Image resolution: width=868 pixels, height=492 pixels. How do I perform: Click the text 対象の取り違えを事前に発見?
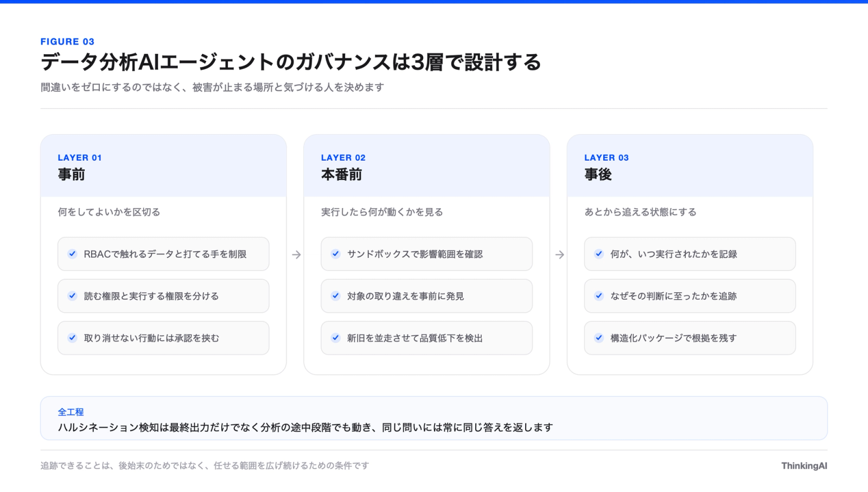405,296
